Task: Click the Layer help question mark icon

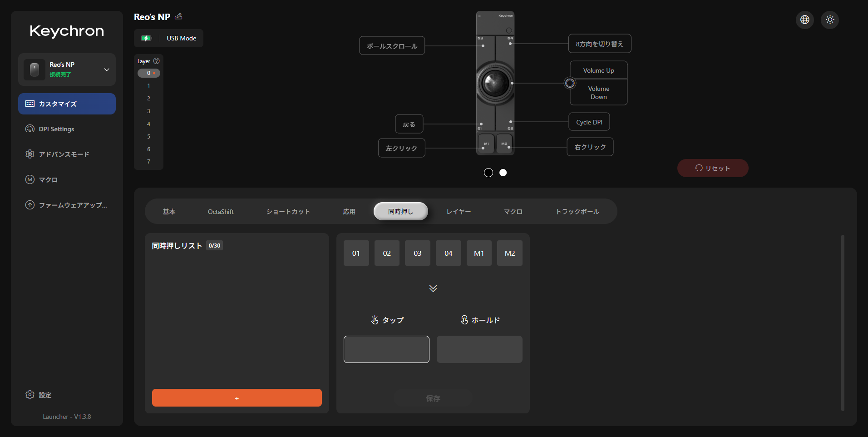Action: coord(157,61)
